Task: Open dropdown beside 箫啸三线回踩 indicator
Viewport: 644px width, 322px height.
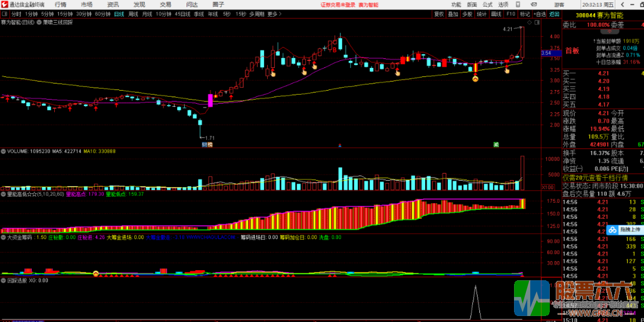Action: coord(39,23)
